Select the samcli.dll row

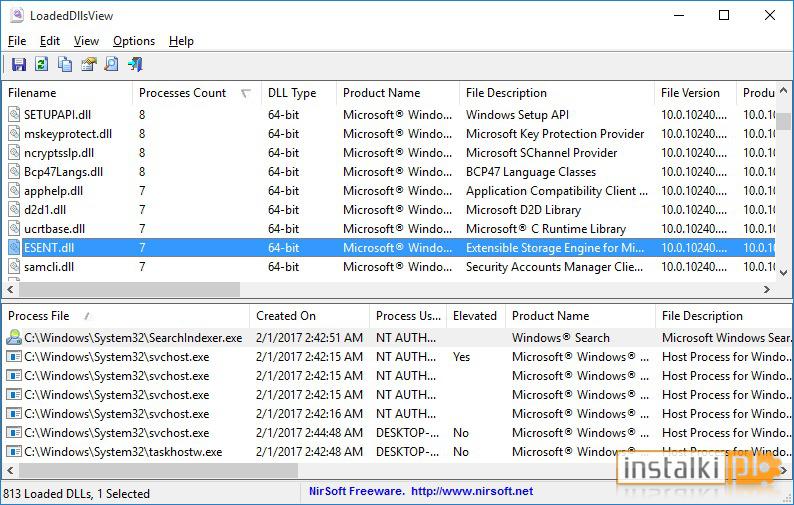tap(391, 267)
